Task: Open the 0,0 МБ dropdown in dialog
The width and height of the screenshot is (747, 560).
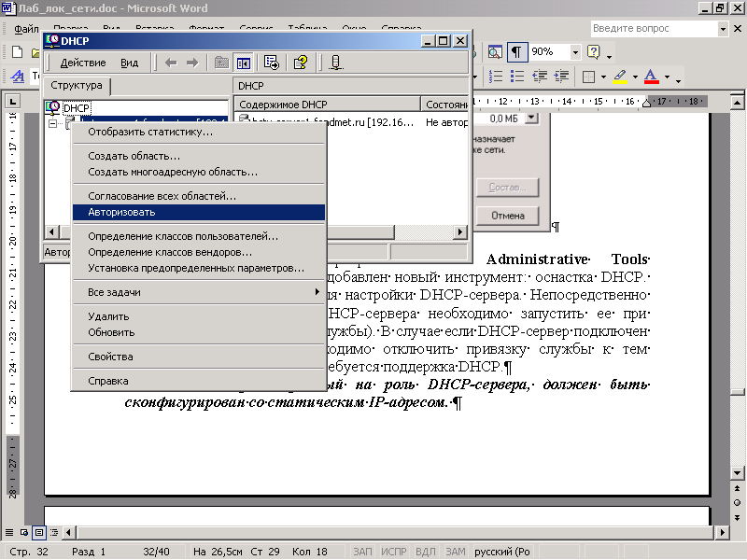Action: (531, 118)
